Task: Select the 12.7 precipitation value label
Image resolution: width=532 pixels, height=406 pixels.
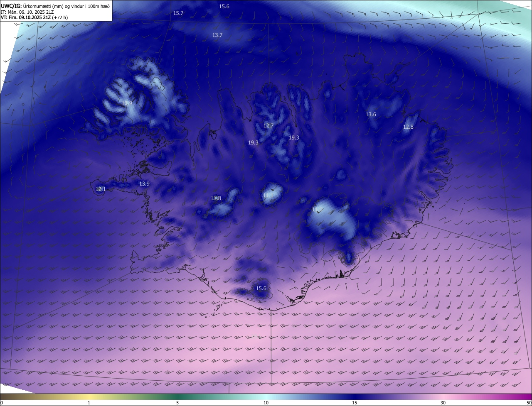Action: point(268,126)
